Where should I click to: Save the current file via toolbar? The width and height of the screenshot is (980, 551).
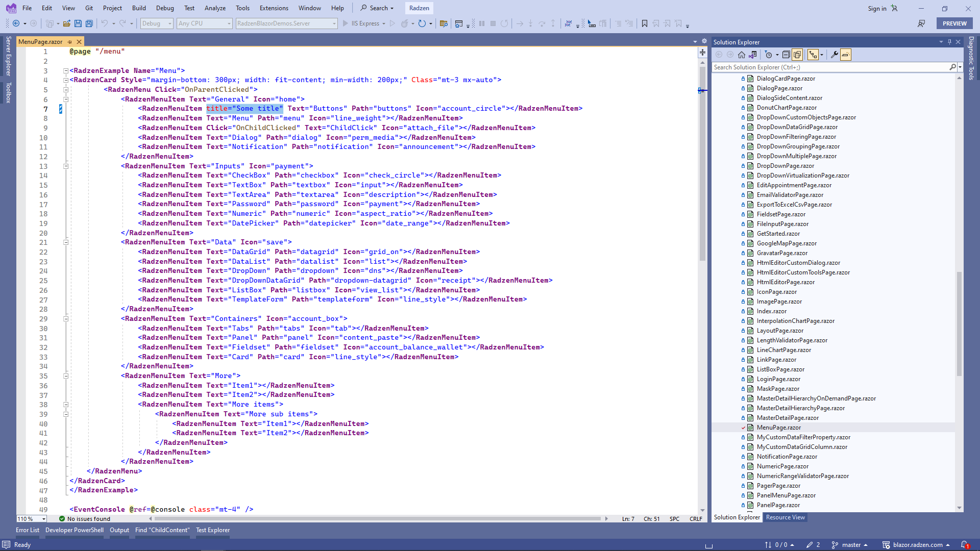78,23
